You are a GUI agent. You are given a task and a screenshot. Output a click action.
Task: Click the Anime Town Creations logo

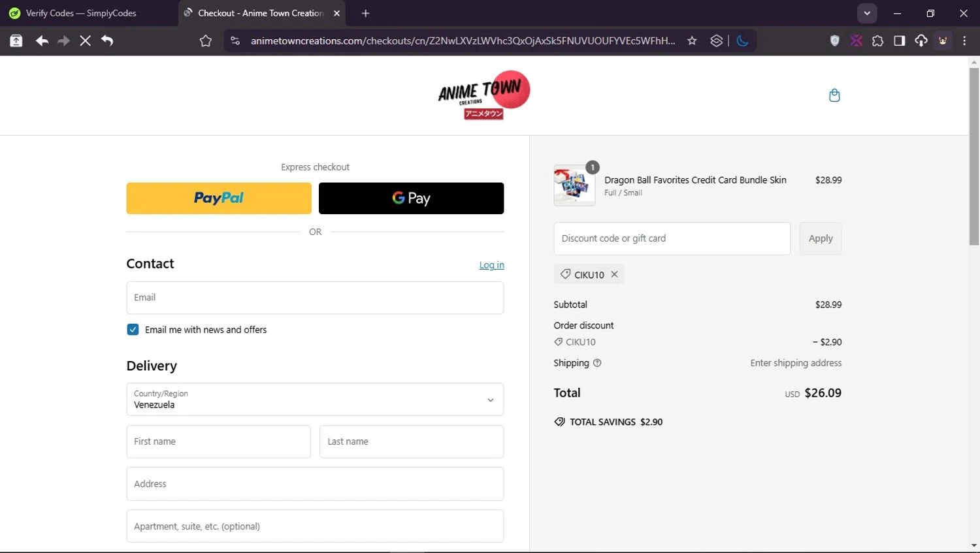pyautogui.click(x=483, y=95)
